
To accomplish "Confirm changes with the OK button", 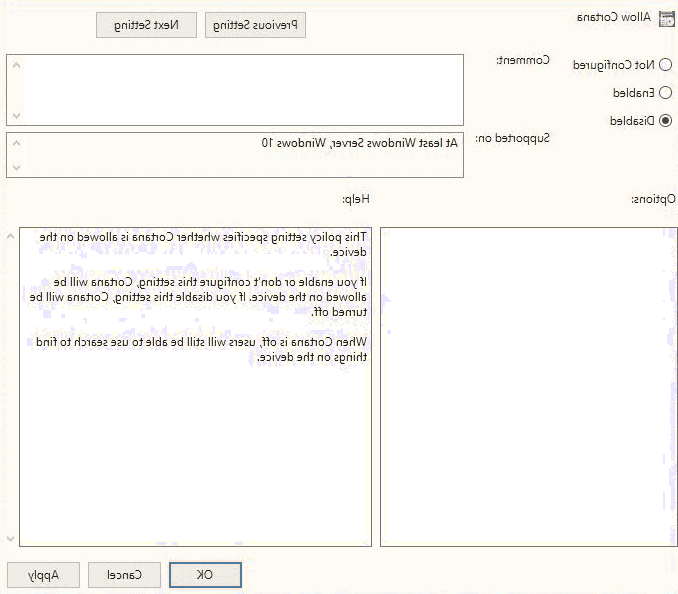I will (x=205, y=575).
